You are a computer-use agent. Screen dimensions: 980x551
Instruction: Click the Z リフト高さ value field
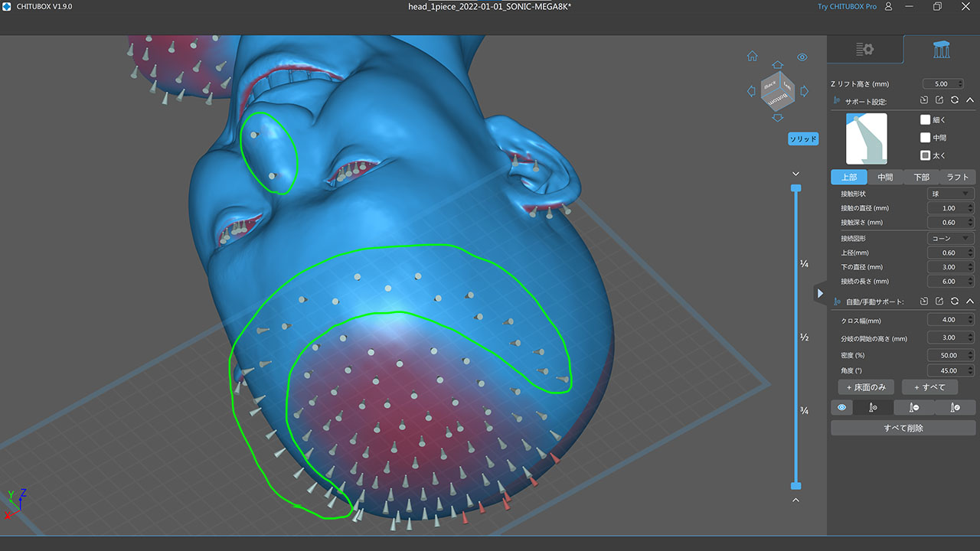[x=944, y=84]
